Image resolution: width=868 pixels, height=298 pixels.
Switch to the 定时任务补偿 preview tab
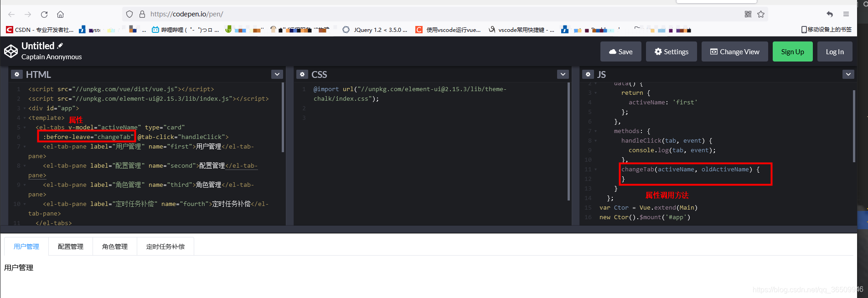pyautogui.click(x=165, y=247)
